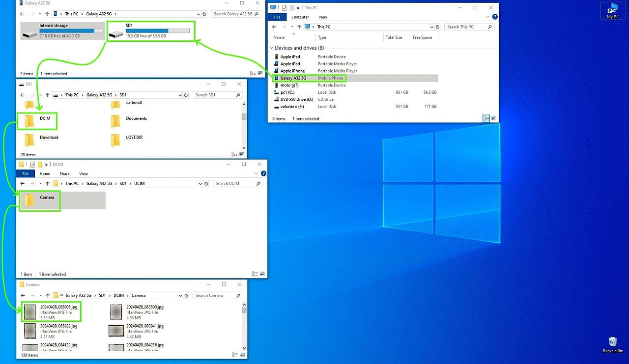Viewport: 629px width, 364px height.
Task: Open File tab in This PC window
Action: pos(277,17)
